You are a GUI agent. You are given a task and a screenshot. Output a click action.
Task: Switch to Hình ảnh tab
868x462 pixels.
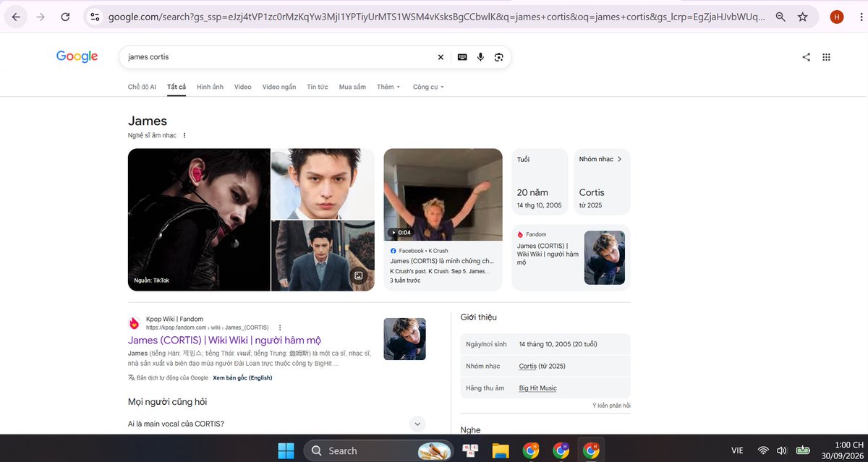[210, 87]
